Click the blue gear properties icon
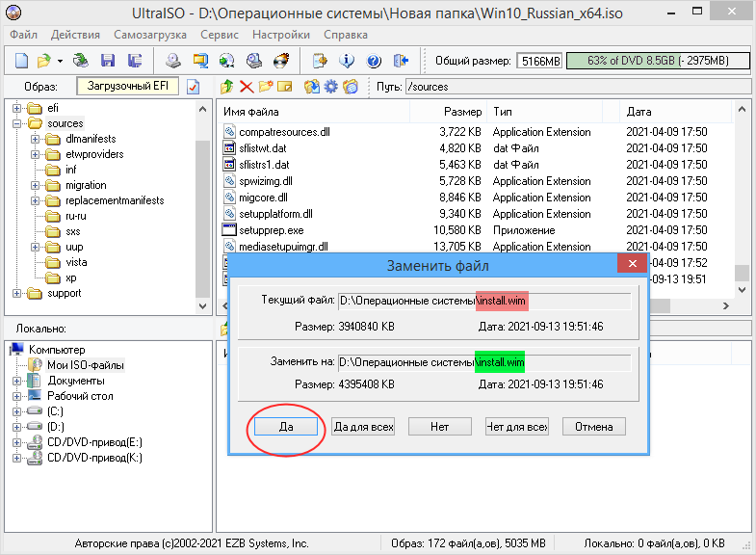The height and width of the screenshot is (555, 756). tap(330, 87)
